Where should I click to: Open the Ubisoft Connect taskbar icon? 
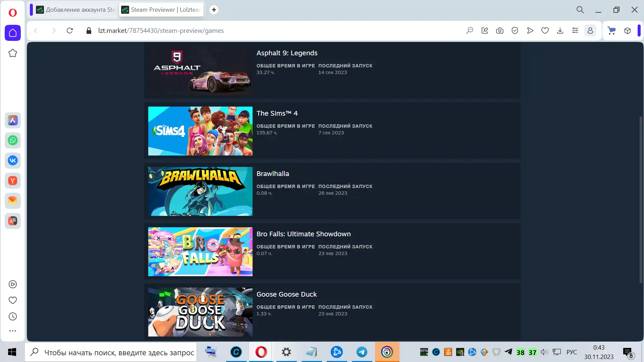(387, 352)
